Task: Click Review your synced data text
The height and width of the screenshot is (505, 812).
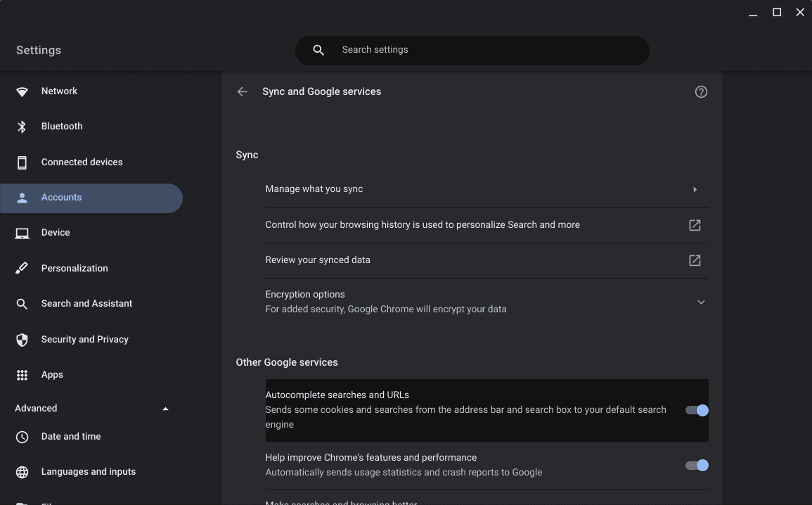Action: (318, 260)
